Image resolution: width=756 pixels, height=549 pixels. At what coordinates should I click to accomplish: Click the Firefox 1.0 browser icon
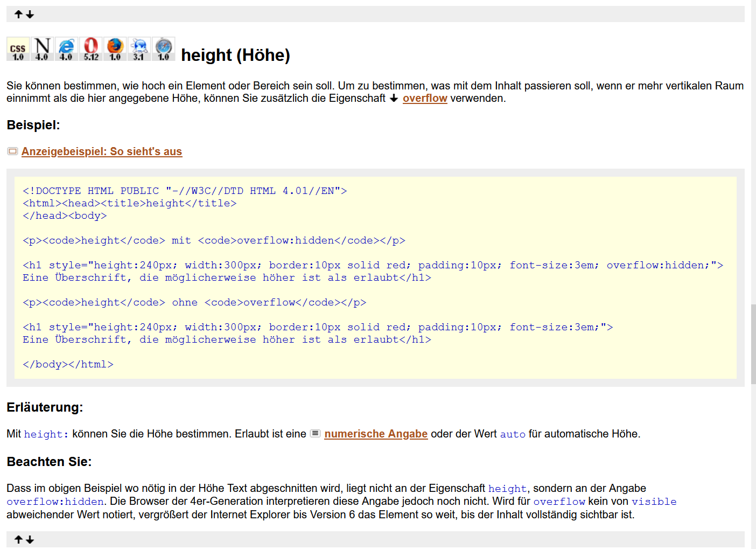click(115, 49)
